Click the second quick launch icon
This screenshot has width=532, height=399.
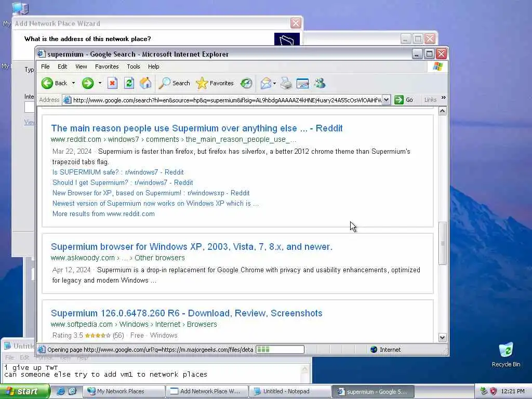point(72,391)
